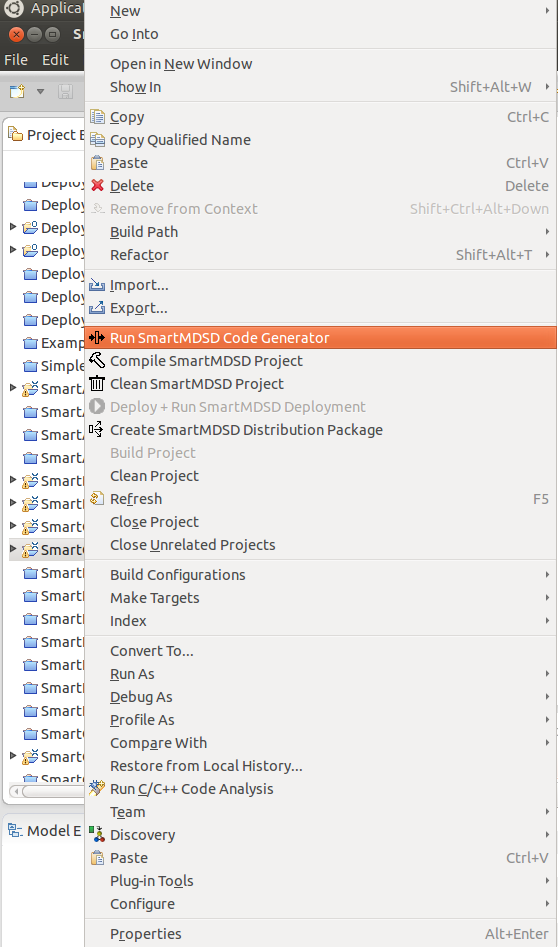Expand the highlighted Smart project tree arrow

pyautogui.click(x=13, y=549)
